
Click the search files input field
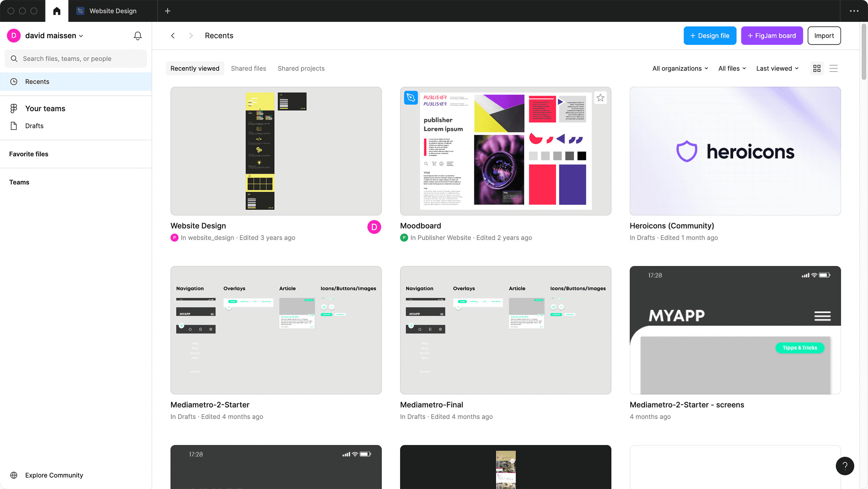[76, 59]
